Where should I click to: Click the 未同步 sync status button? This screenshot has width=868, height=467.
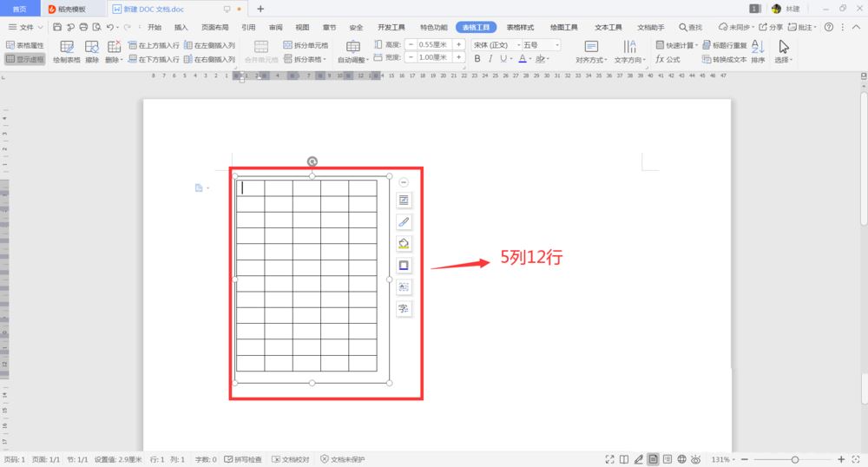[x=736, y=27]
